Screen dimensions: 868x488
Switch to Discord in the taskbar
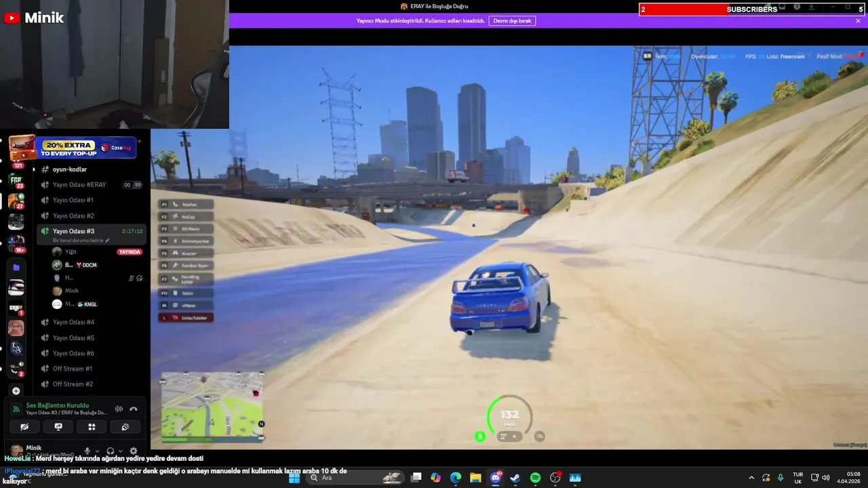[x=496, y=478]
